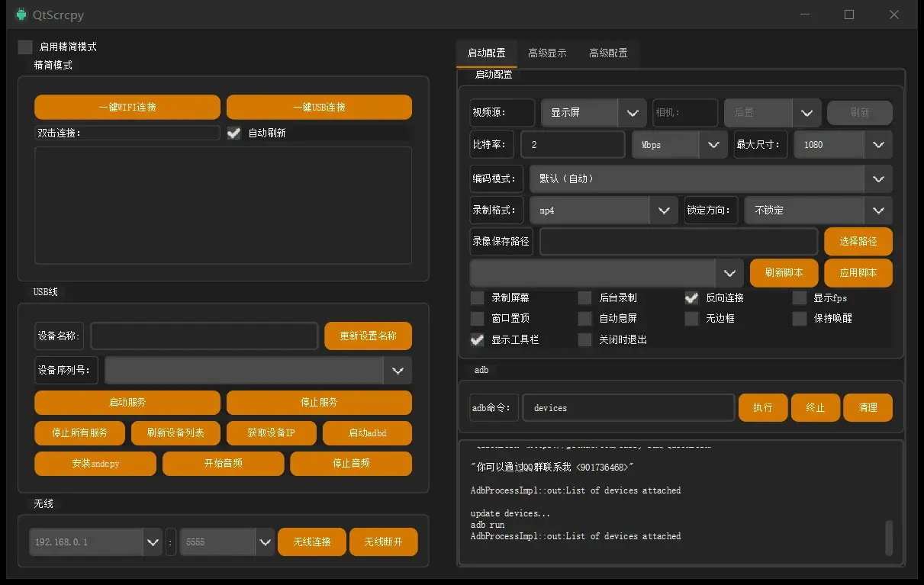Click the 停止音频 button

(351, 464)
